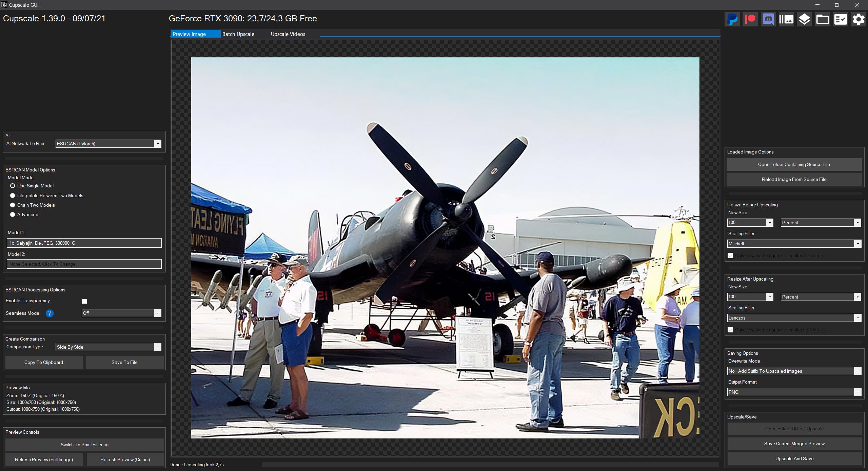This screenshot has height=471, width=868.
Task: Select Interpolate Between Two Models radio
Action: click(x=13, y=196)
